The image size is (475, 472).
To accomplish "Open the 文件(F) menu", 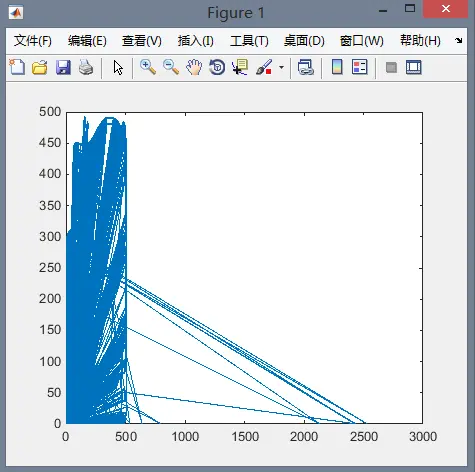I will 33,41.
